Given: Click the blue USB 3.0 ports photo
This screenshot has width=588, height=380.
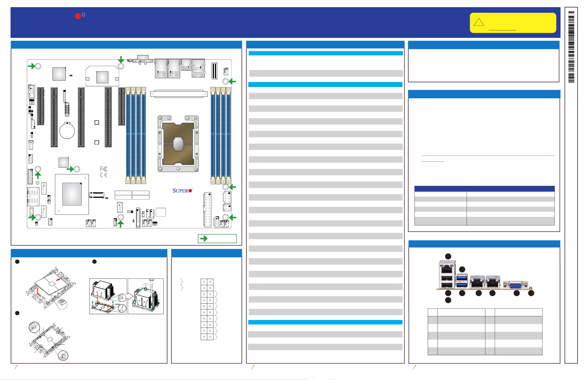Looking at the screenshot, I should tap(462, 281).
